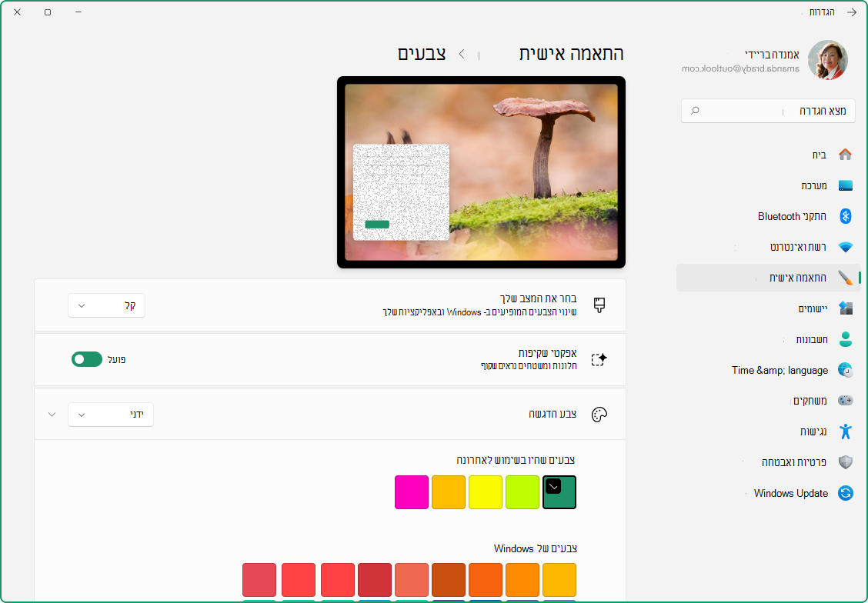
Task: Click the צבעים page title
Action: [x=422, y=54]
